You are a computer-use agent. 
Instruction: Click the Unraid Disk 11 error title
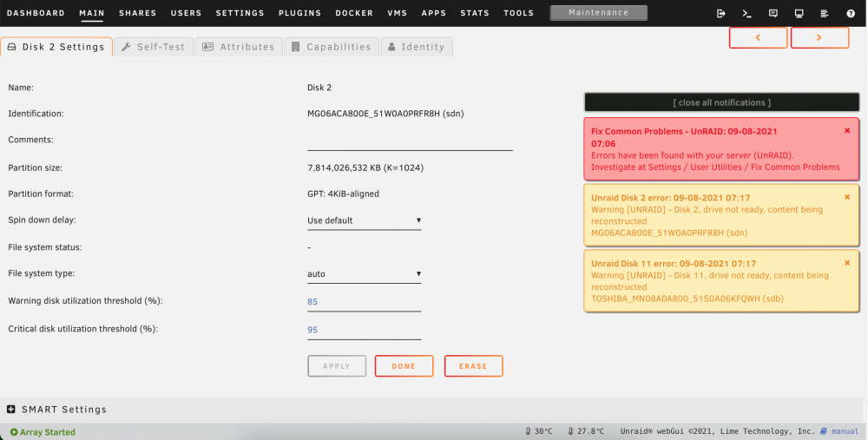click(x=674, y=264)
